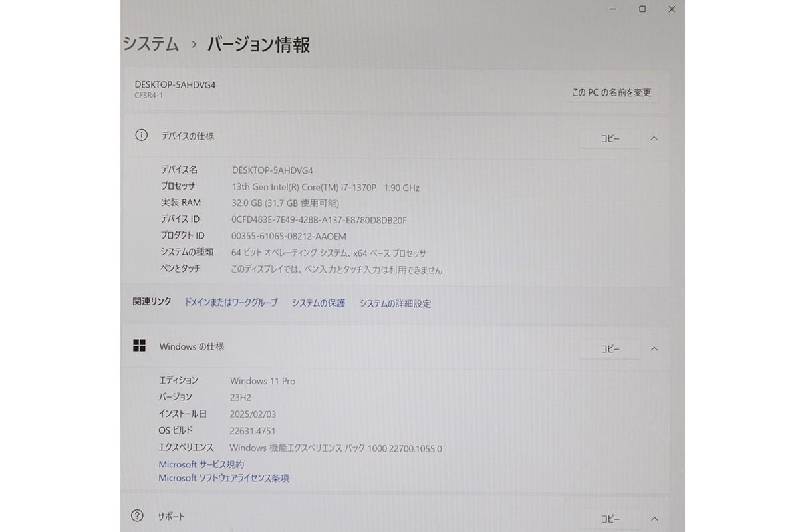Click the デバイスの仕様 header label

click(188, 136)
